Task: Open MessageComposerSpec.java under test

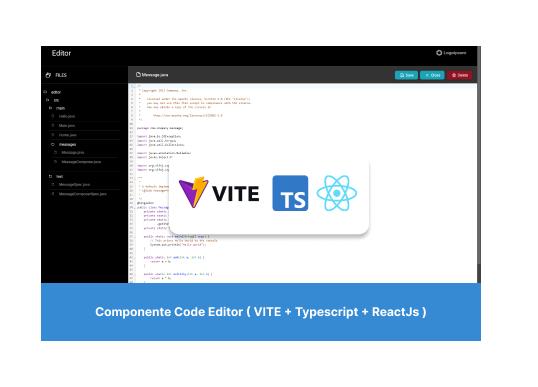Action: (x=83, y=194)
